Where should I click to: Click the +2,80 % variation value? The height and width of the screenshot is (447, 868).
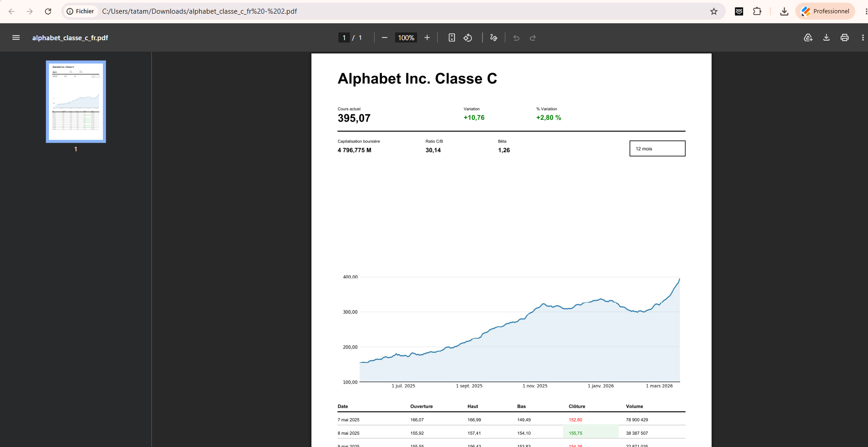tap(548, 117)
